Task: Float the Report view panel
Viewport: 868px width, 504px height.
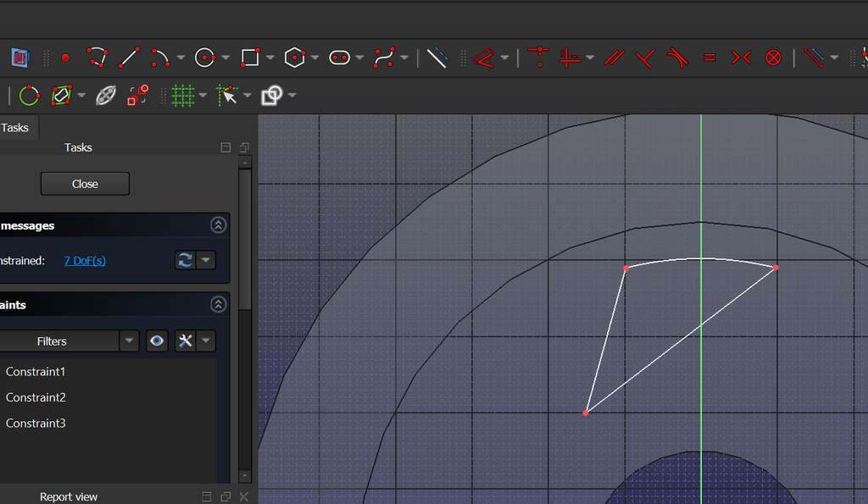Action: point(225,497)
